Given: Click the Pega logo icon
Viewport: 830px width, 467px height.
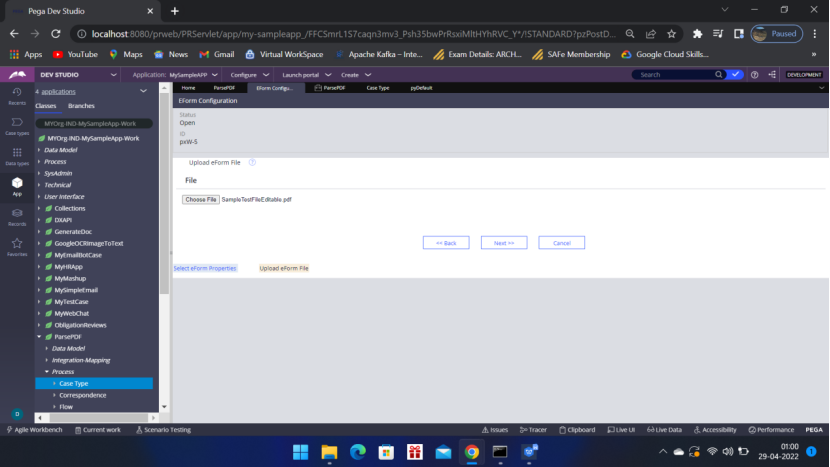Looking at the screenshot, I should coord(17,75).
